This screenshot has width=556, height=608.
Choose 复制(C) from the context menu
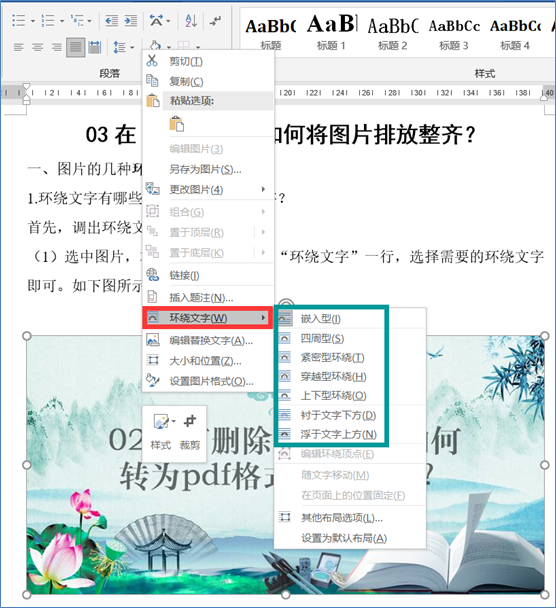tap(209, 81)
